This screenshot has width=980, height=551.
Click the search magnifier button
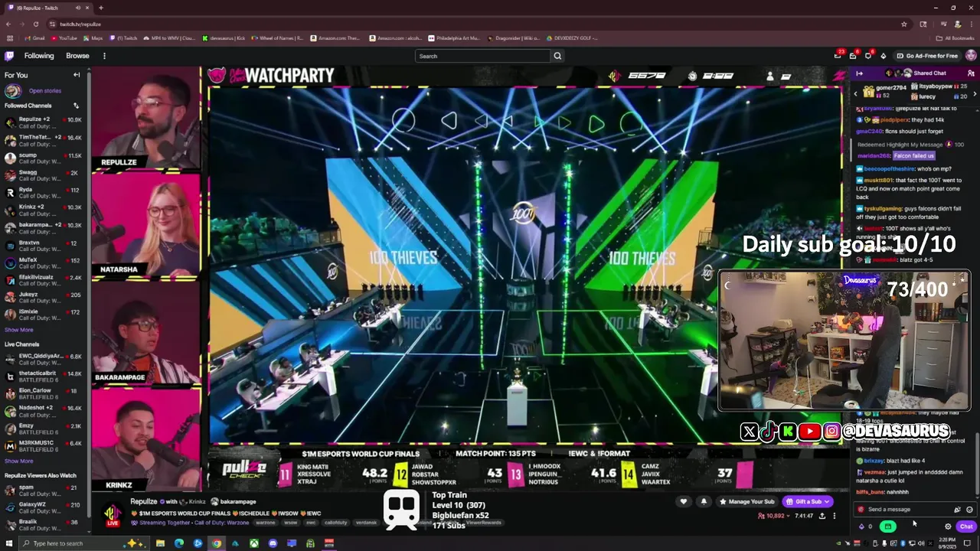coord(557,56)
